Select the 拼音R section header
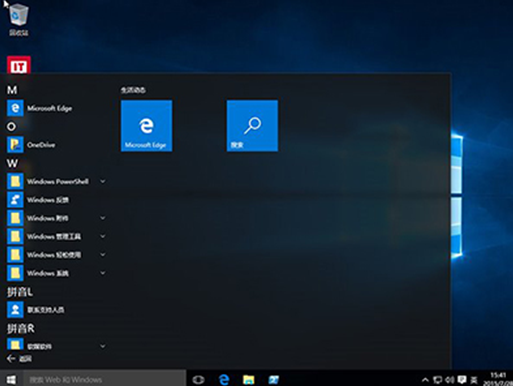Viewport: 513px width, 386px height. tap(21, 329)
